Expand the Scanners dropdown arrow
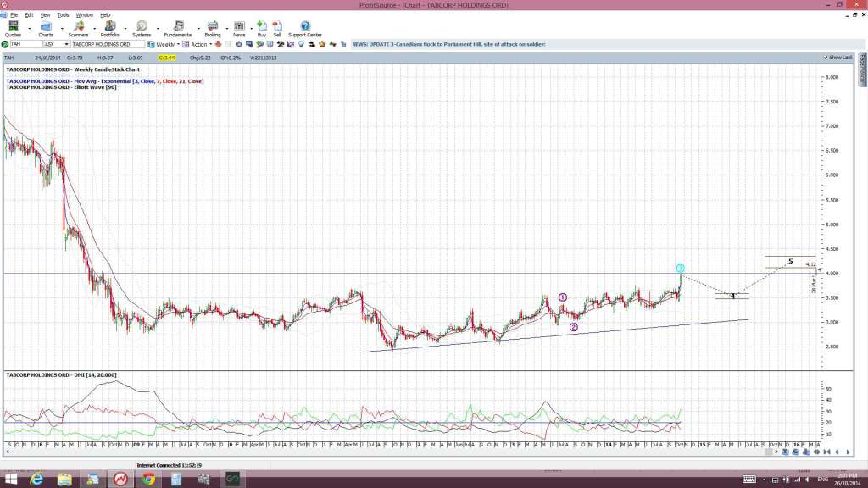 [94, 29]
